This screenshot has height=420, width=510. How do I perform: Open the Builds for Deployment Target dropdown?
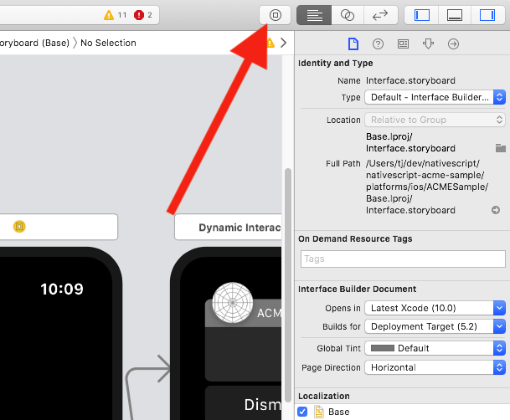pos(435,326)
